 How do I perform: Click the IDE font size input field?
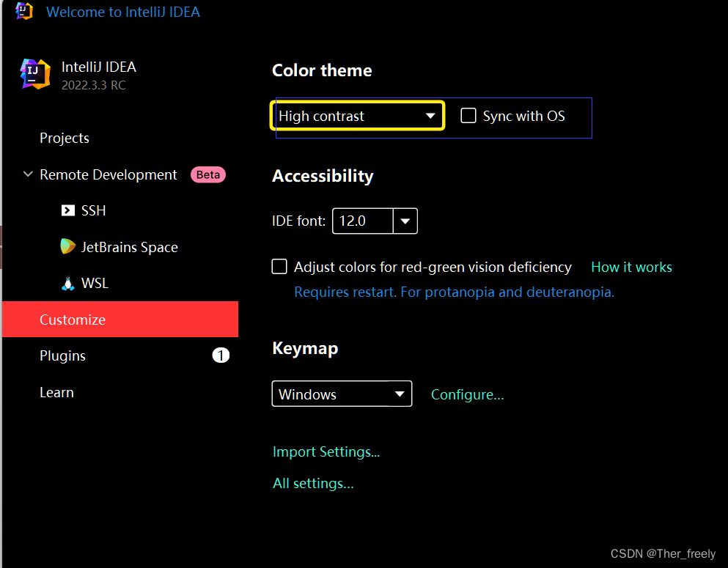click(x=363, y=221)
